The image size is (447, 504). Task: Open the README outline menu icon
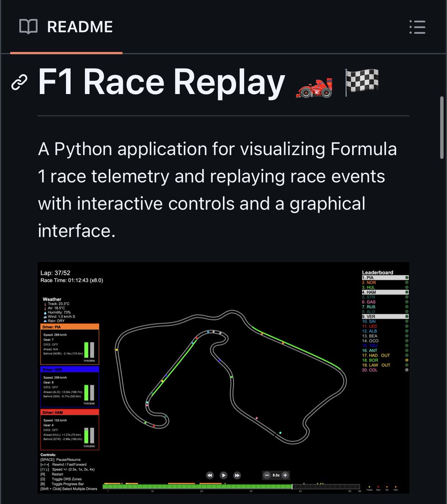[x=417, y=27]
